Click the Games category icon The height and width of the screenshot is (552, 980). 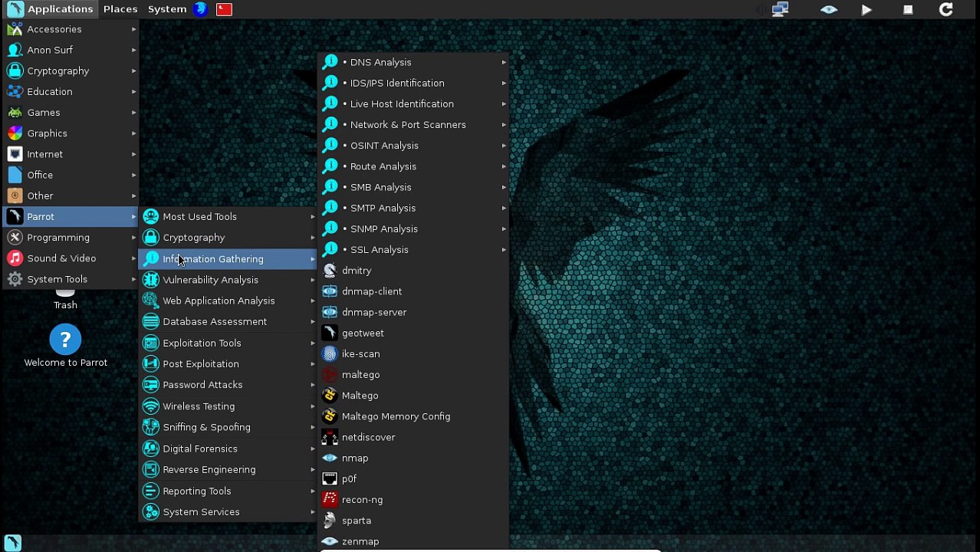15,112
